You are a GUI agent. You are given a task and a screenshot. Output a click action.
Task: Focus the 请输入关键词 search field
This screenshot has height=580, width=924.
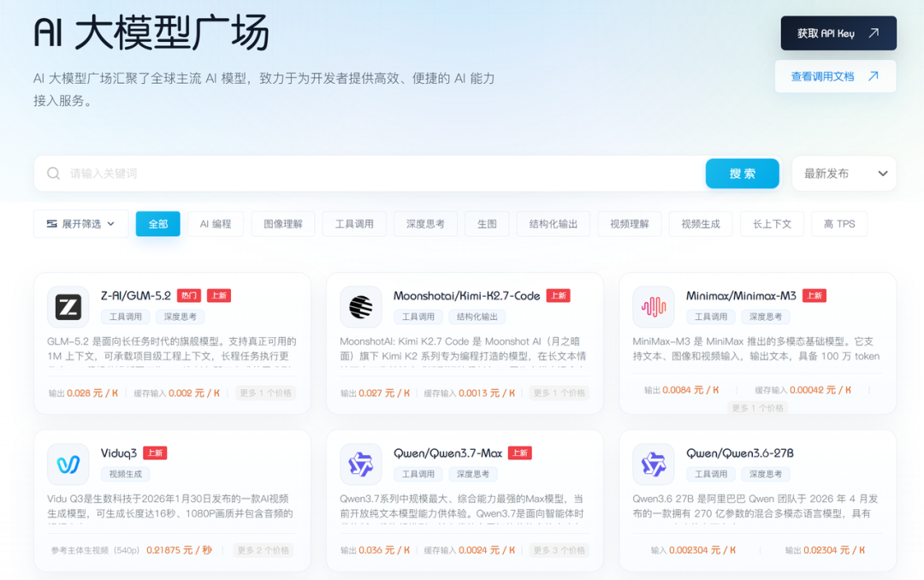(x=370, y=174)
